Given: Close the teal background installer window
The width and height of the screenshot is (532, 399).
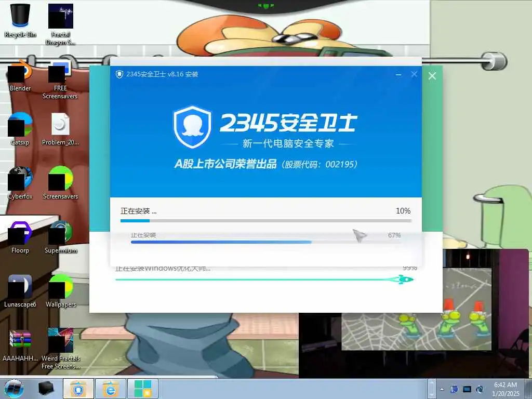Looking at the screenshot, I should pos(432,76).
